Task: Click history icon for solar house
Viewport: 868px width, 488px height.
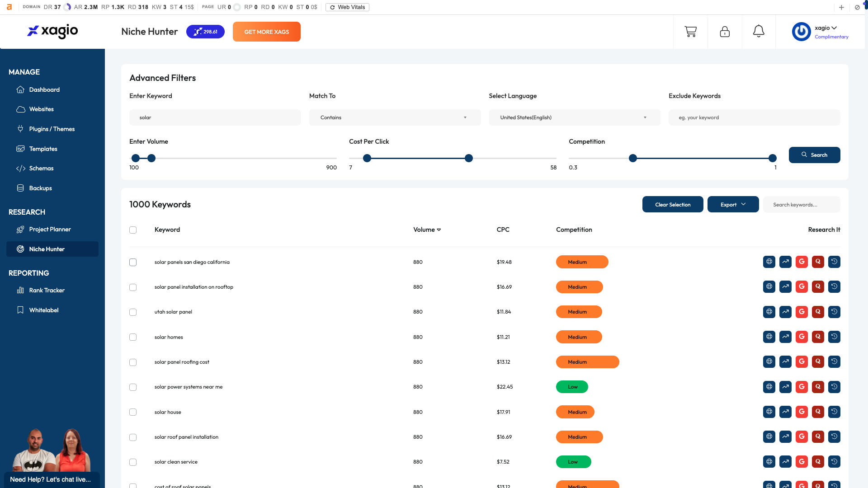Action: [x=834, y=412]
